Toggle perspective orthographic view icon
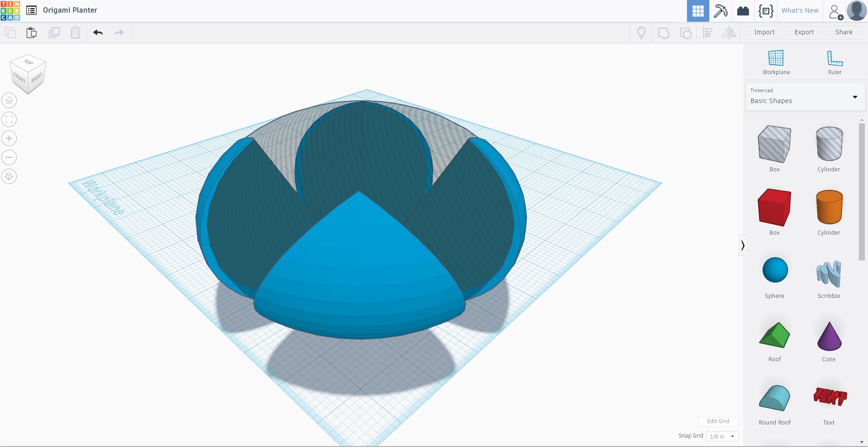868x448 pixels. click(x=9, y=176)
